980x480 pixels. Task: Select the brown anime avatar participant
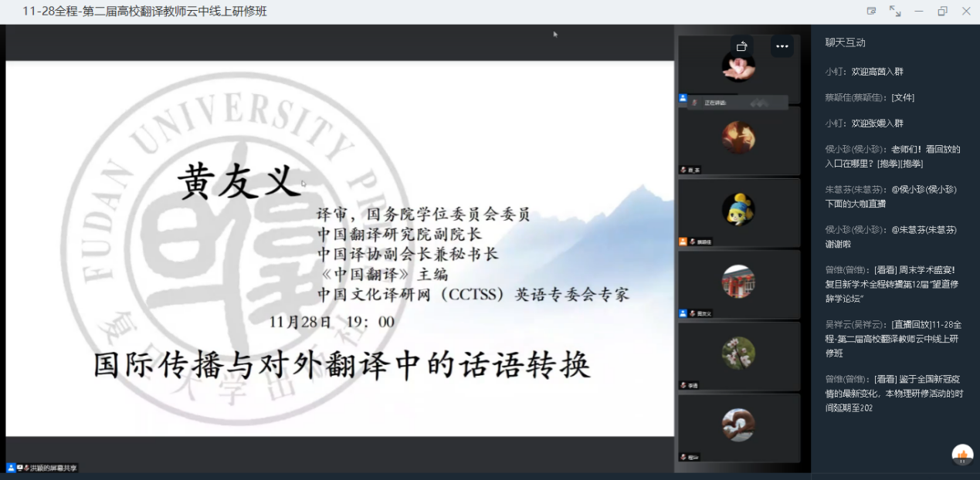[x=738, y=137]
